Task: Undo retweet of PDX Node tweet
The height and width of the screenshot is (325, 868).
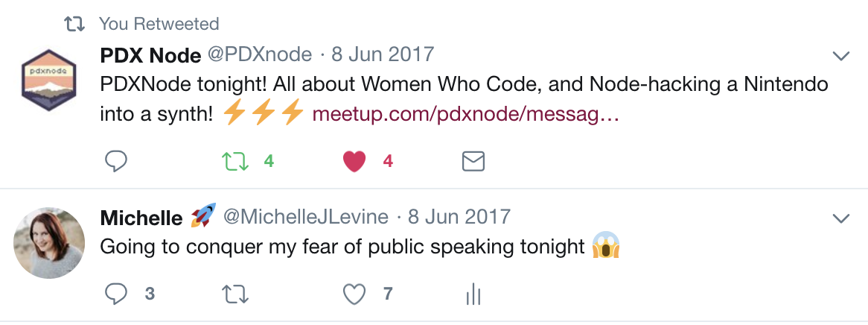Action: 236,161
